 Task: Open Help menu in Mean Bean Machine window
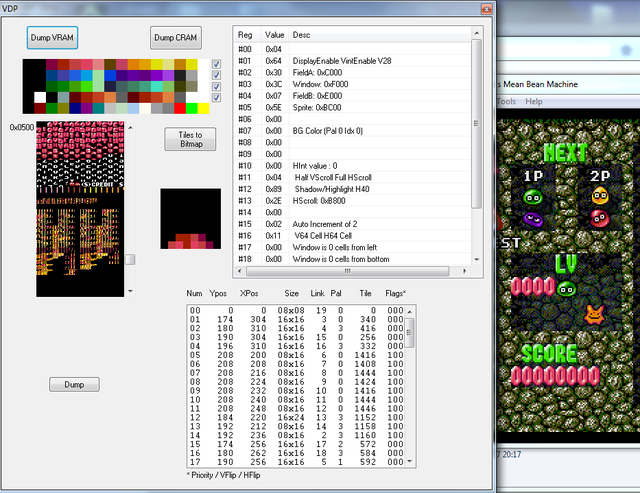[533, 101]
